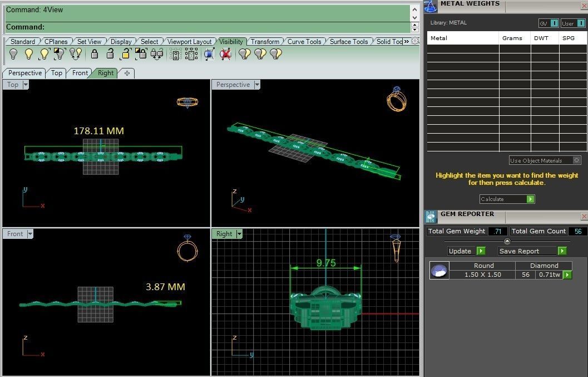Select the Visibility toolbar tab
The height and width of the screenshot is (377, 588).
231,42
